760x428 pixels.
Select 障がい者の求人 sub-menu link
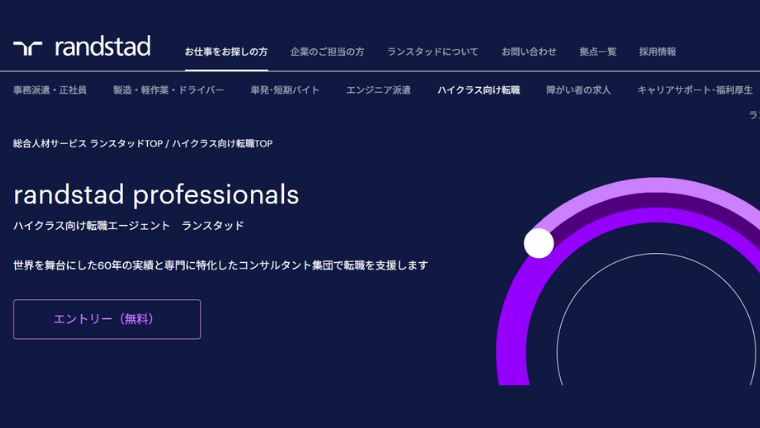click(578, 90)
